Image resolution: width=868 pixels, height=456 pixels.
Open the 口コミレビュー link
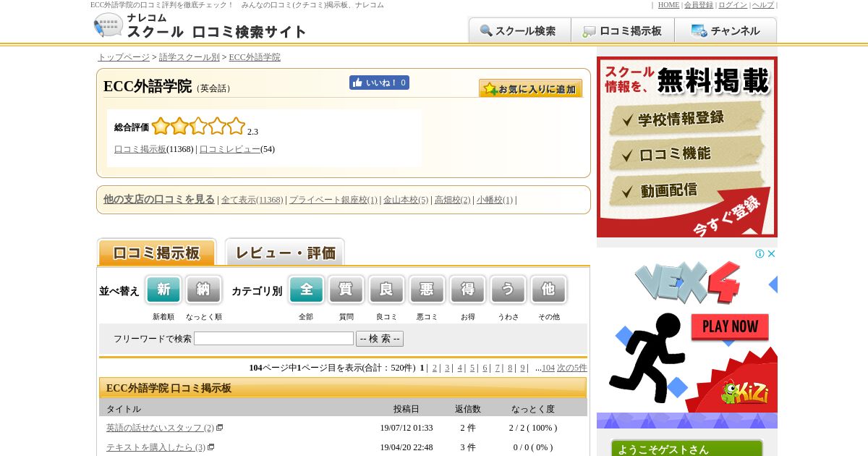tap(230, 149)
